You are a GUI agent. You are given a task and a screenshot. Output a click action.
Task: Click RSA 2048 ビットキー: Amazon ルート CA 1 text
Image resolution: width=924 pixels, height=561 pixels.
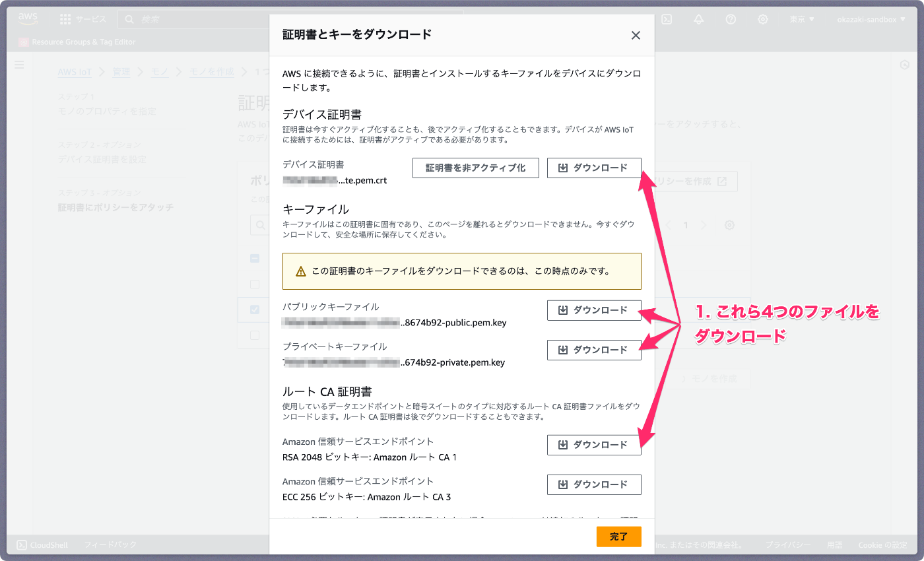(x=370, y=457)
